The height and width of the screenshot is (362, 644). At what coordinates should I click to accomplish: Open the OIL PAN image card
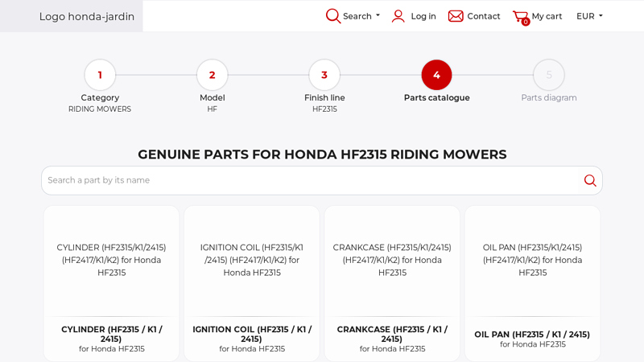coord(533,261)
